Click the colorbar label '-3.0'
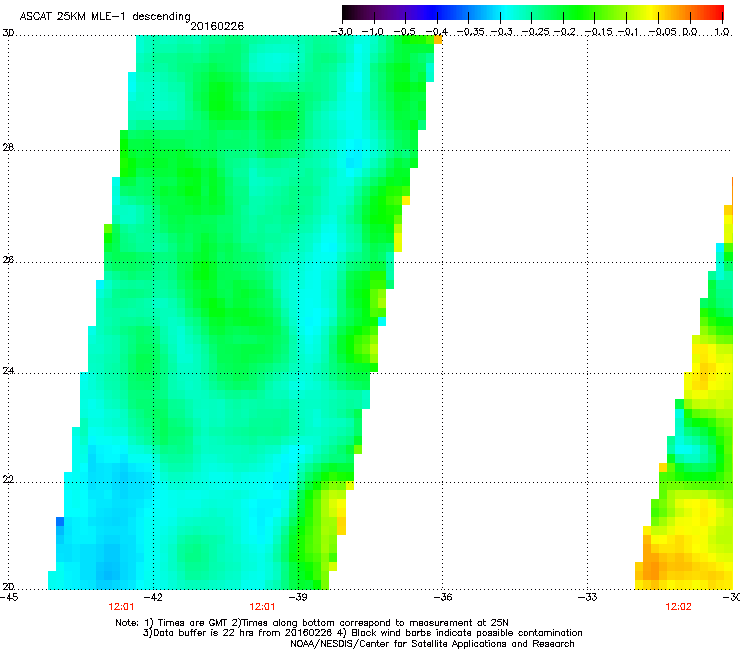The width and height of the screenshot is (740, 650). pos(341,32)
